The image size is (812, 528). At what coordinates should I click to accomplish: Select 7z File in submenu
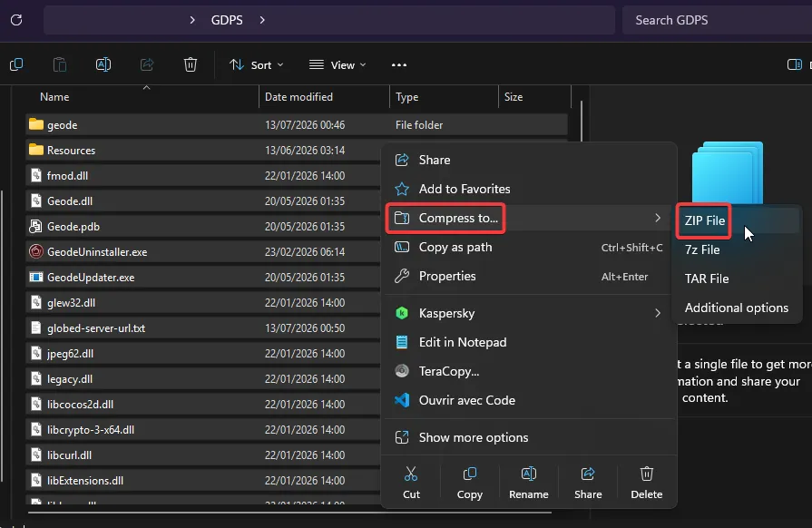pos(737,249)
